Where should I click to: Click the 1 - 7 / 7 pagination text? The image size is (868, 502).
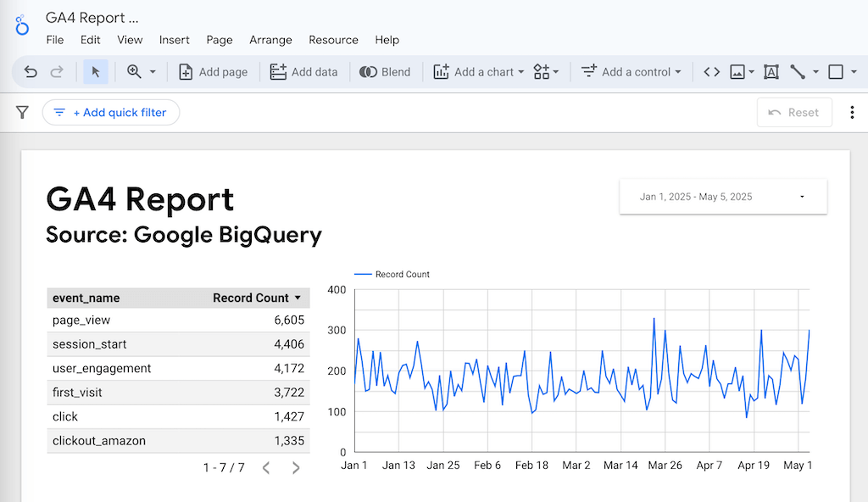click(x=224, y=468)
